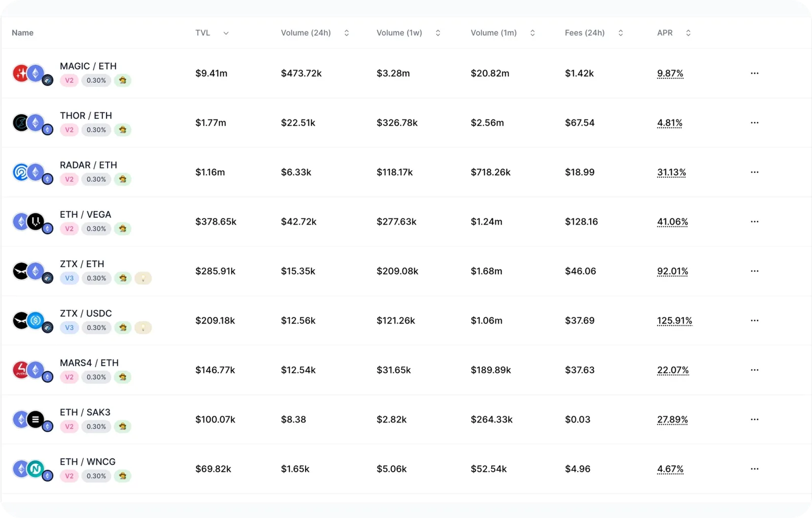The height and width of the screenshot is (518, 812).
Task: Open more options for ETH / VEGA row
Action: 755,221
